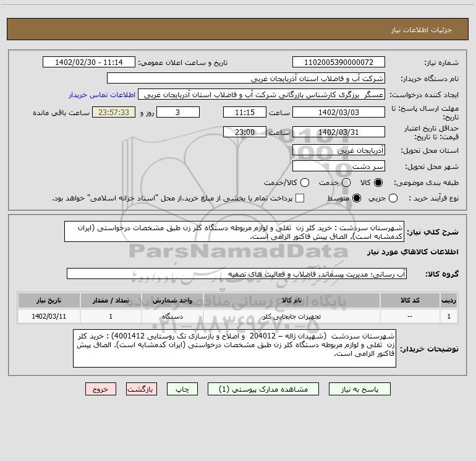Click the شرح کلی نیاز description box
The image size is (476, 461).
coord(234,232)
